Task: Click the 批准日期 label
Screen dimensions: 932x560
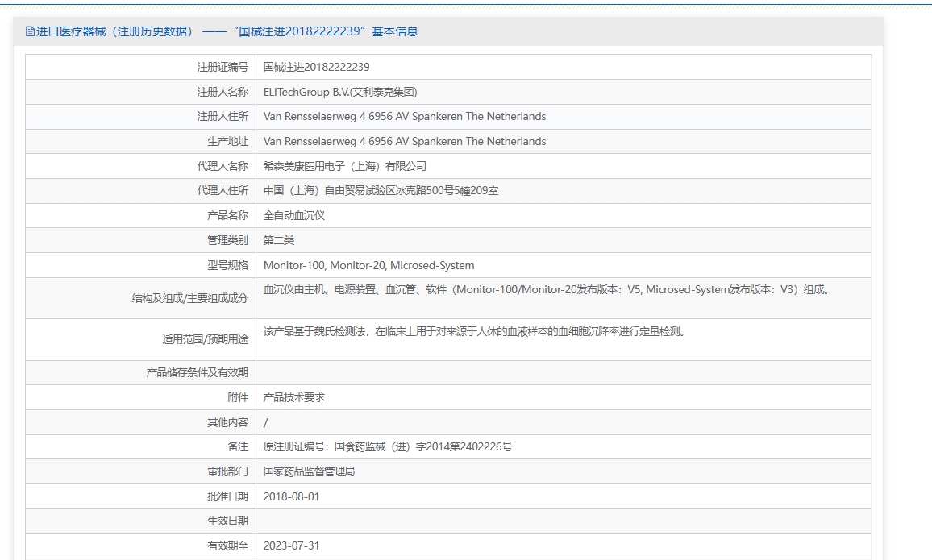Action: pyautogui.click(x=227, y=496)
